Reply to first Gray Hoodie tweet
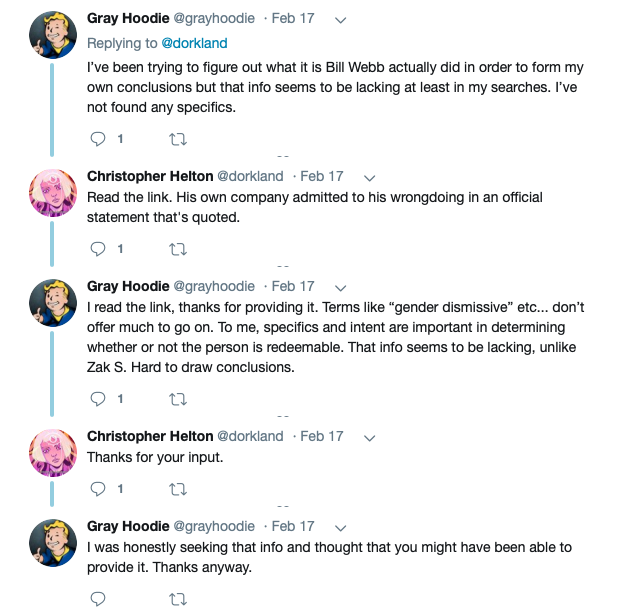The width and height of the screenshot is (617, 613). 98,139
